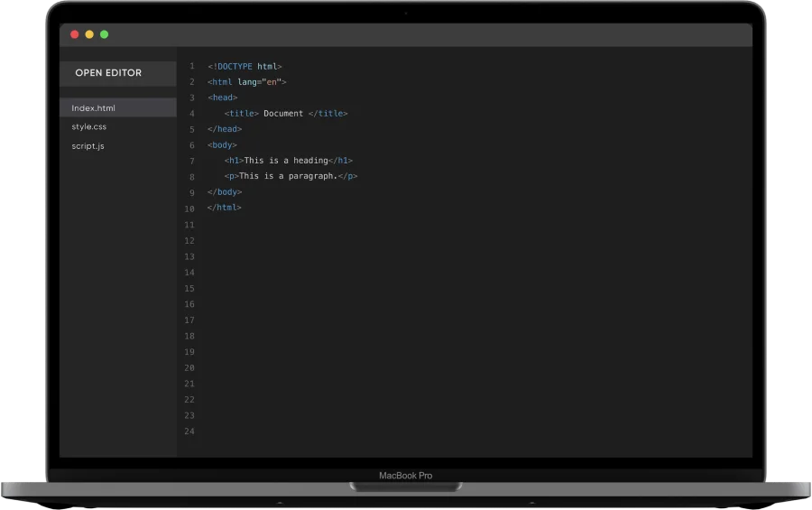Click the closing body tag

click(225, 192)
